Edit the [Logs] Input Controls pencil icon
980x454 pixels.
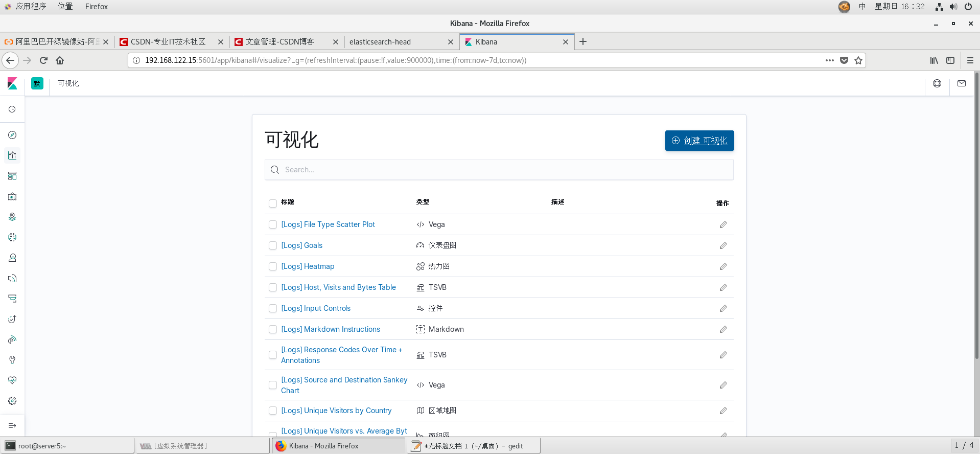[x=724, y=308]
